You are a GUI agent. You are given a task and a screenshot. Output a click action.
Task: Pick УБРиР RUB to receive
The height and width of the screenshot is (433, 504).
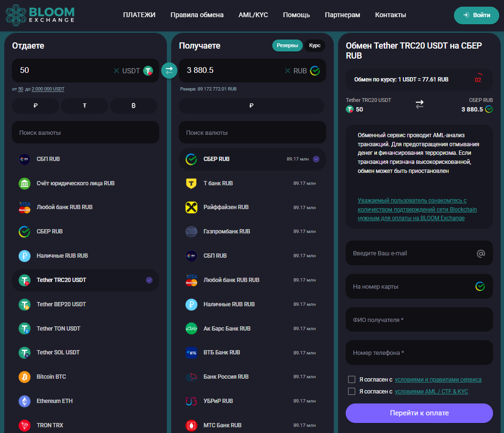[252, 401]
